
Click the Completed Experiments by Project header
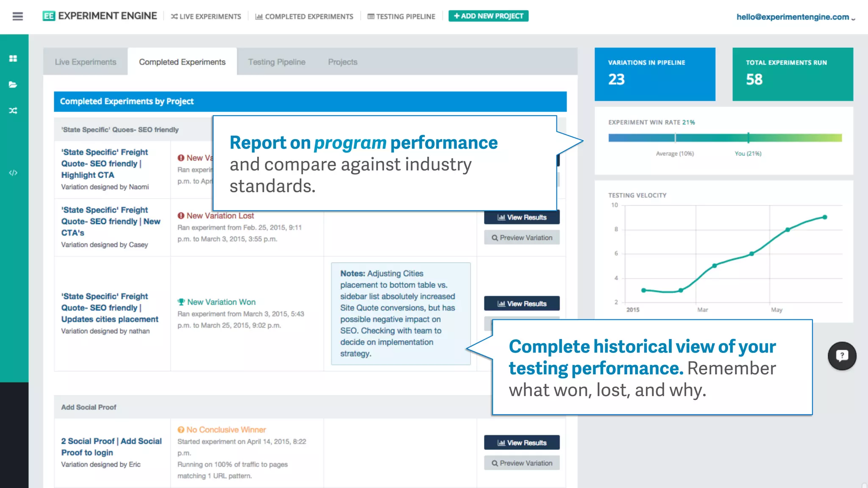click(x=310, y=101)
